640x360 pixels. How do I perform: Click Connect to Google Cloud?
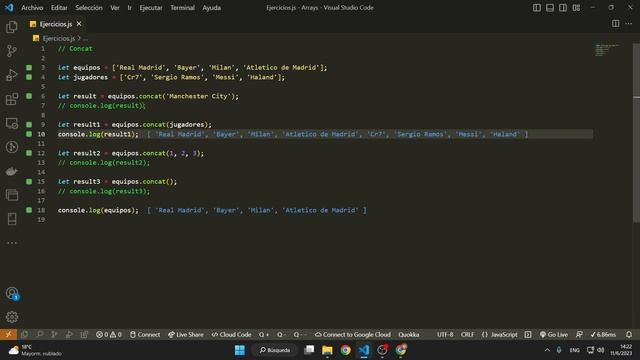(353, 334)
